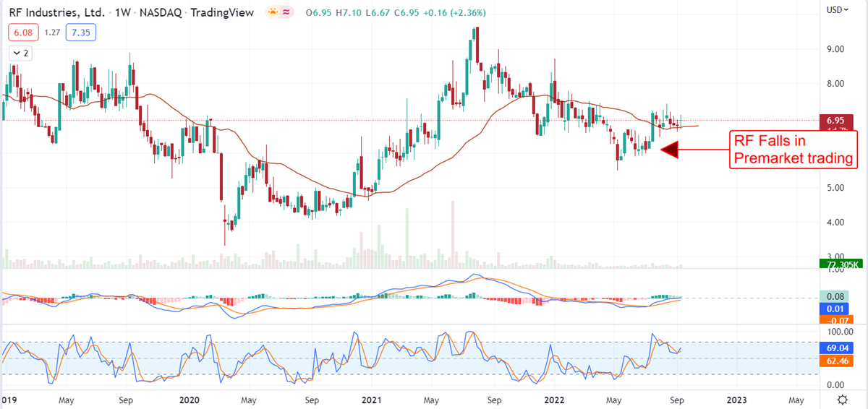The width and height of the screenshot is (868, 409).
Task: Click the 4.00 price axis label
Action: click(836, 223)
